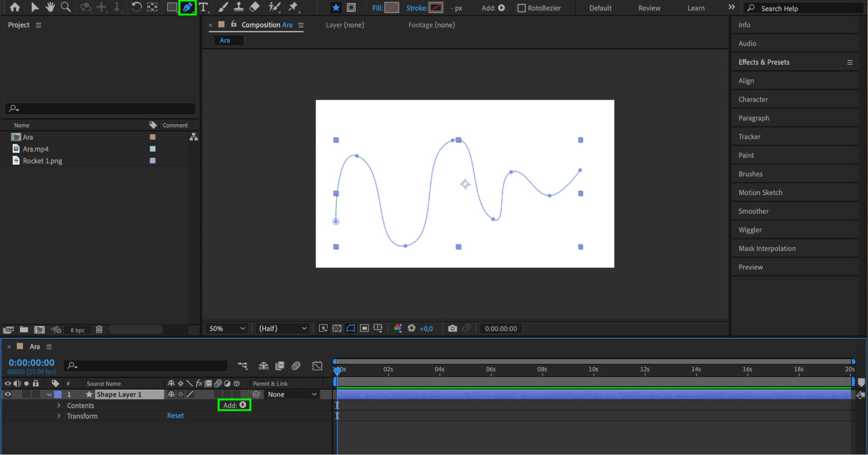
Task: Delete selected item with trash icon
Action: pos(99,330)
